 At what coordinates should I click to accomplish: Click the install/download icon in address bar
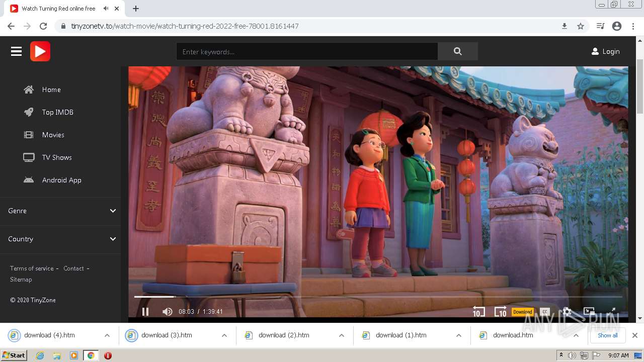click(565, 26)
